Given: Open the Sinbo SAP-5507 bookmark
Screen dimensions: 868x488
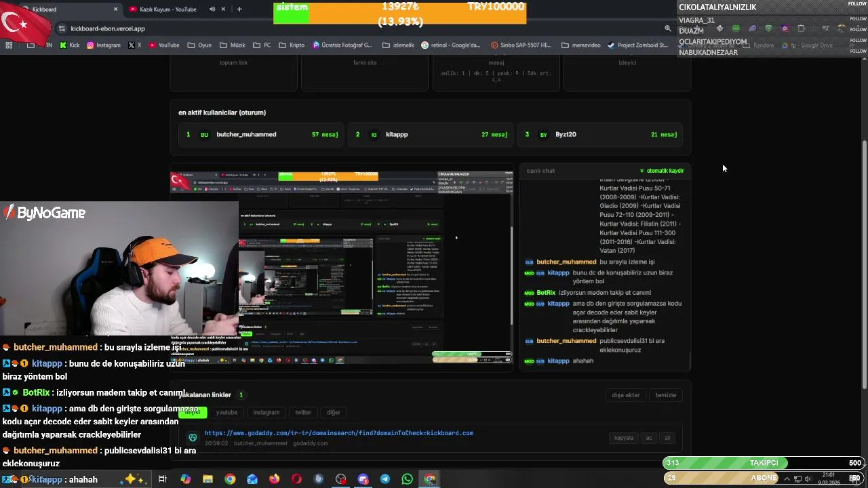Looking at the screenshot, I should coord(521,45).
